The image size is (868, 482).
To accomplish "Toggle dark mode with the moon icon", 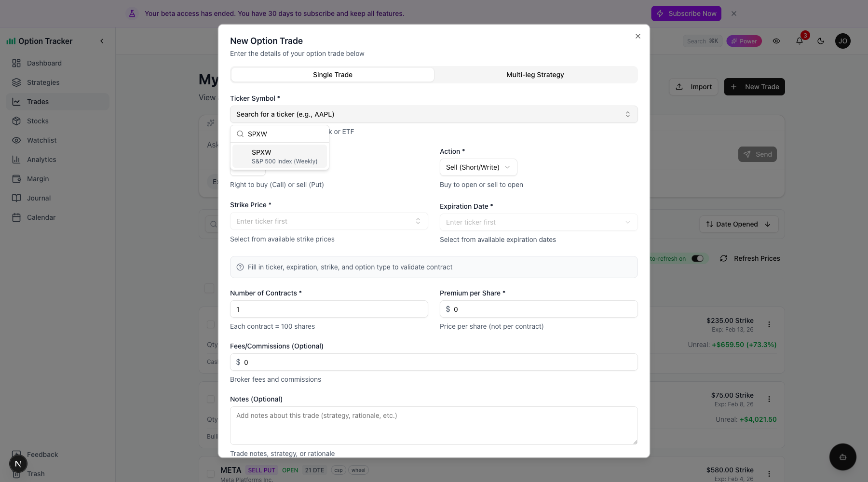I will (821, 41).
